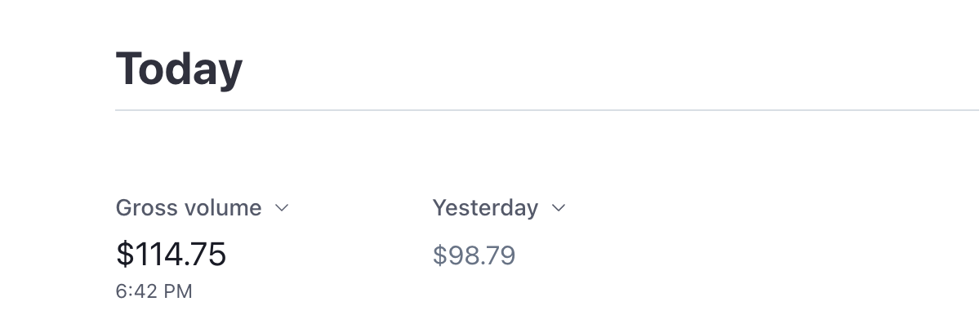Viewport: 980px width, 315px height.
Task: View yesterday's comparison figure $98.79
Action: (x=474, y=255)
